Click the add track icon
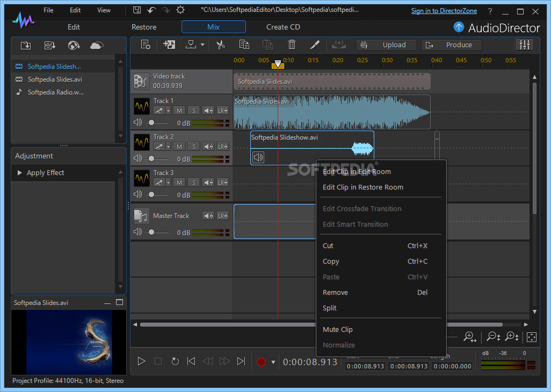This screenshot has width=551, height=392. [169, 45]
